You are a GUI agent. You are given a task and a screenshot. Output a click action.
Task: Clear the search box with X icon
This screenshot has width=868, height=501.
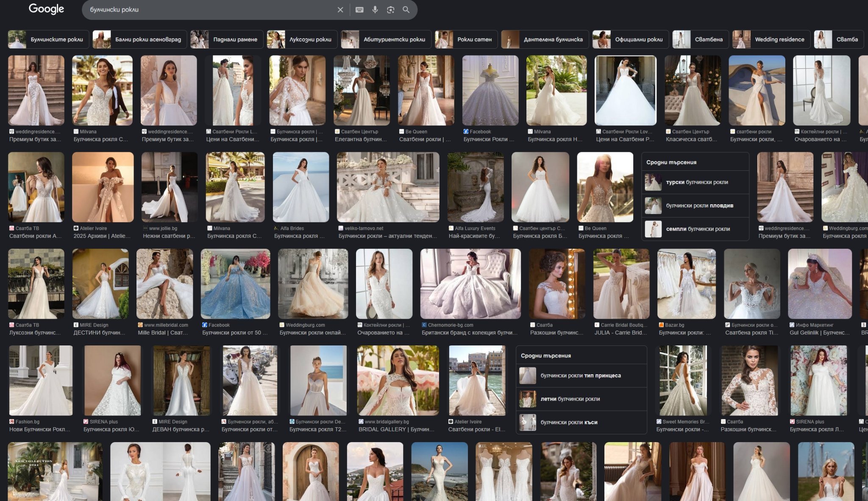pyautogui.click(x=340, y=10)
